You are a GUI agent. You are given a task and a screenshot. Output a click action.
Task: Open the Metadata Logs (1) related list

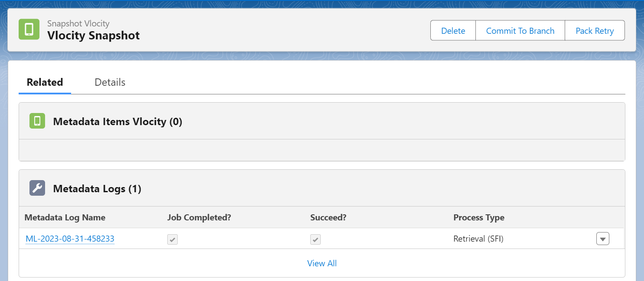97,189
